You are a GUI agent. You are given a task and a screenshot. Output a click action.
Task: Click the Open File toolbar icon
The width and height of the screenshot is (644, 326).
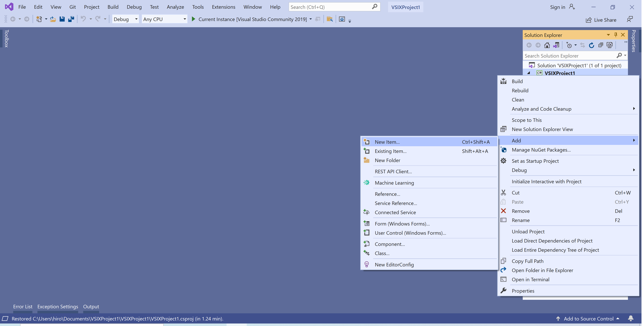[53, 19]
